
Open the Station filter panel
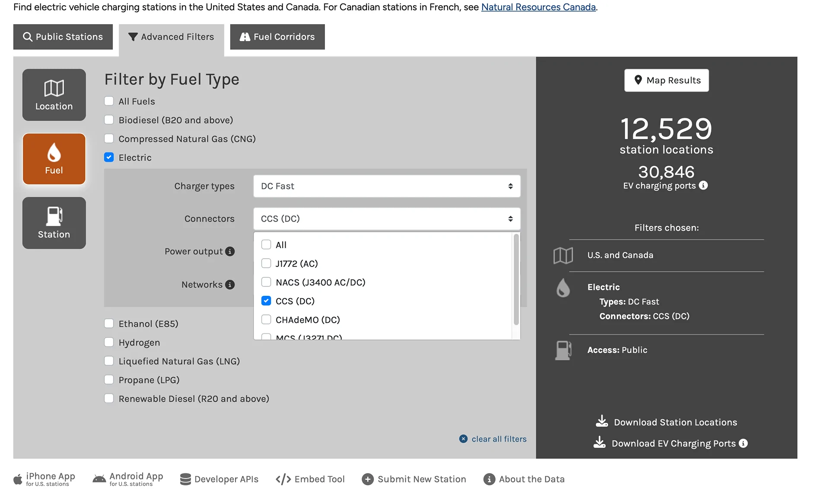coord(54,223)
